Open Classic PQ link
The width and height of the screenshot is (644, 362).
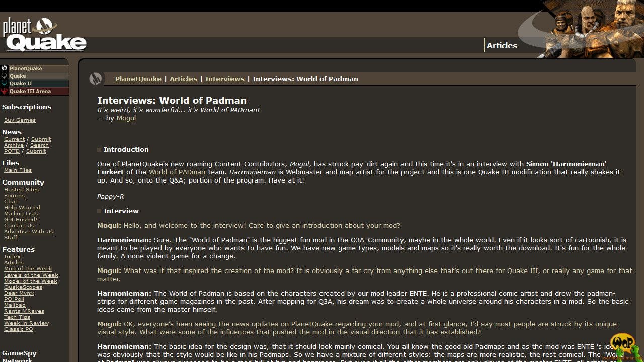coord(19,329)
